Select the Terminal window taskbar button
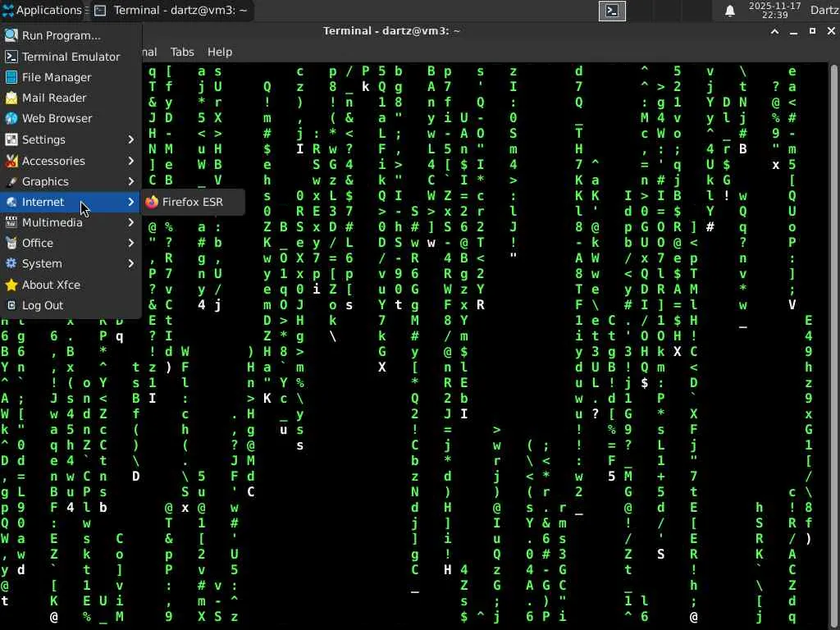 click(x=171, y=10)
